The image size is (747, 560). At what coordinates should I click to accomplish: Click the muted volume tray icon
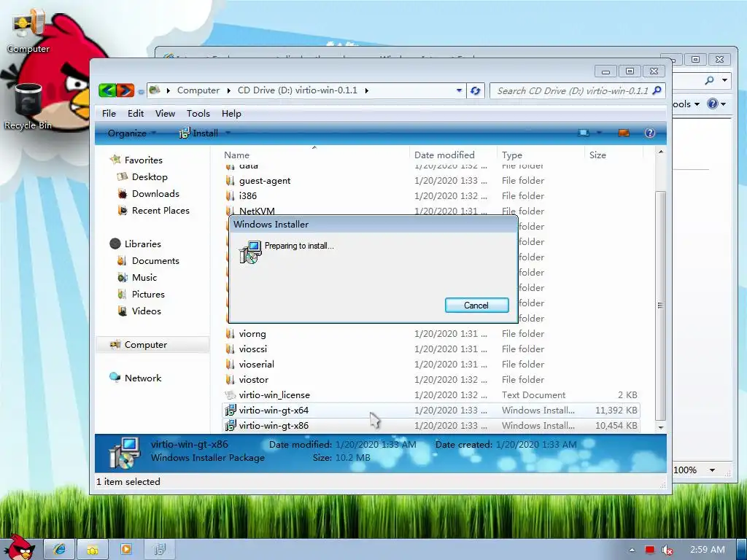click(x=667, y=550)
